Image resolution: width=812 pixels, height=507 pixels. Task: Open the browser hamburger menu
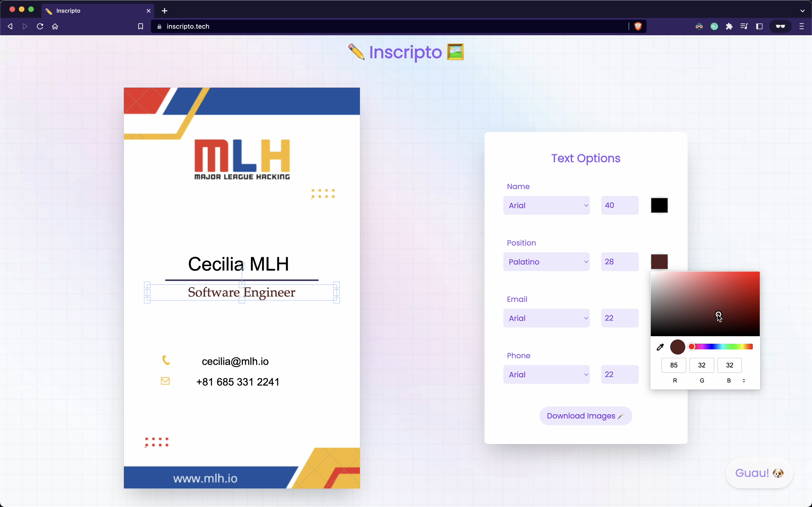pyautogui.click(x=802, y=26)
